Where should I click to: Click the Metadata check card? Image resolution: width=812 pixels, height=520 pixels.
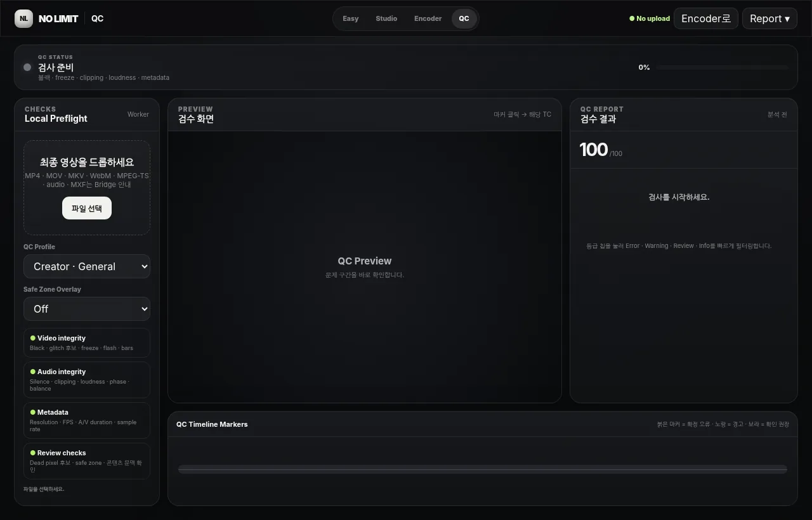point(87,420)
